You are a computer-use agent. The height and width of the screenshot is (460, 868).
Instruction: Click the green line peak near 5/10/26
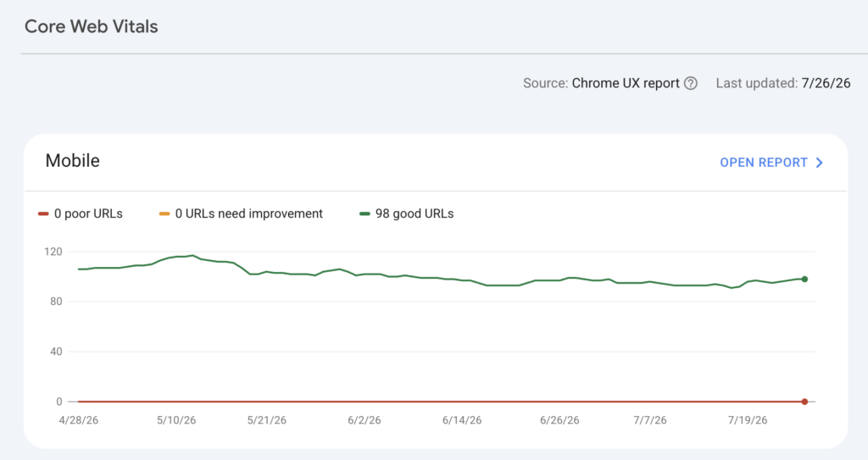tap(192, 255)
